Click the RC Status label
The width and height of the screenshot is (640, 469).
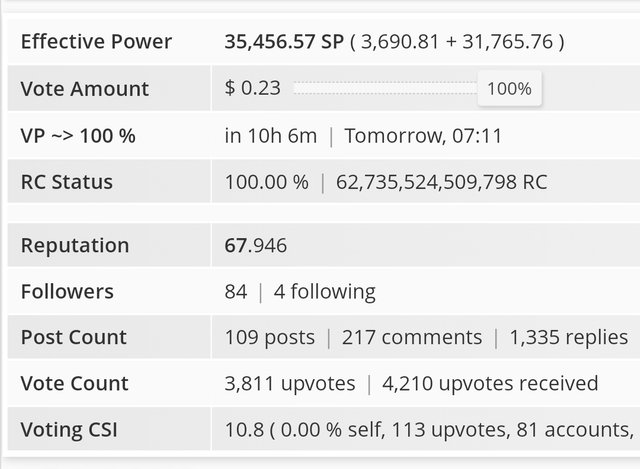[67, 182]
